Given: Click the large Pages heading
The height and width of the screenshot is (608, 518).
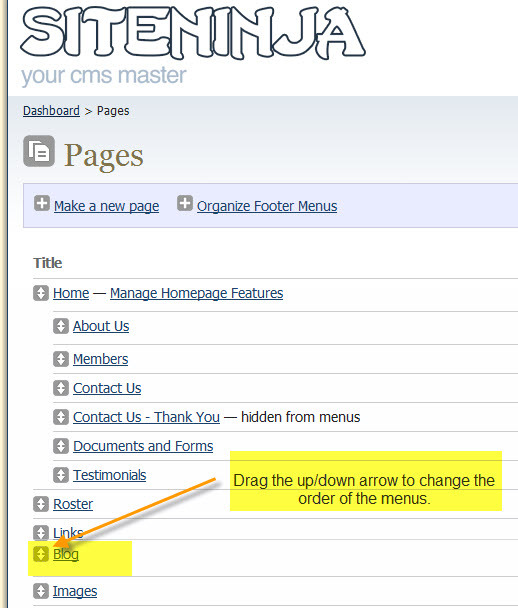Looking at the screenshot, I should click(104, 155).
